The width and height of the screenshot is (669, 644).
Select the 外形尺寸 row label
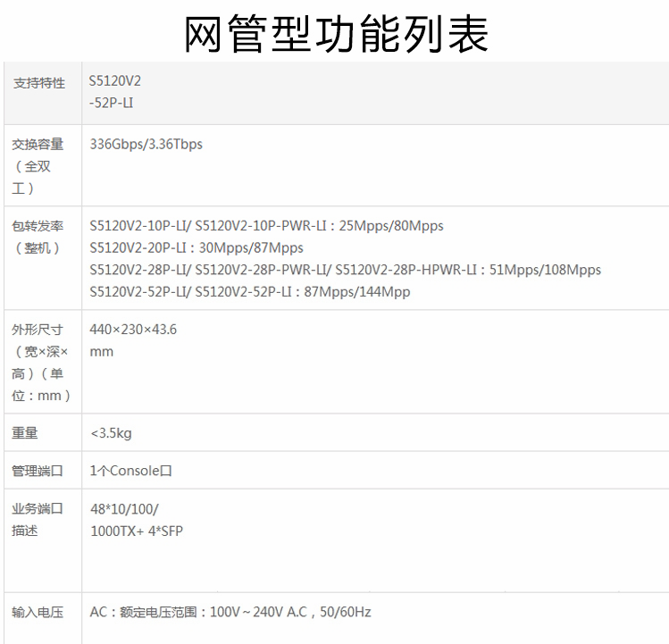pos(38,330)
